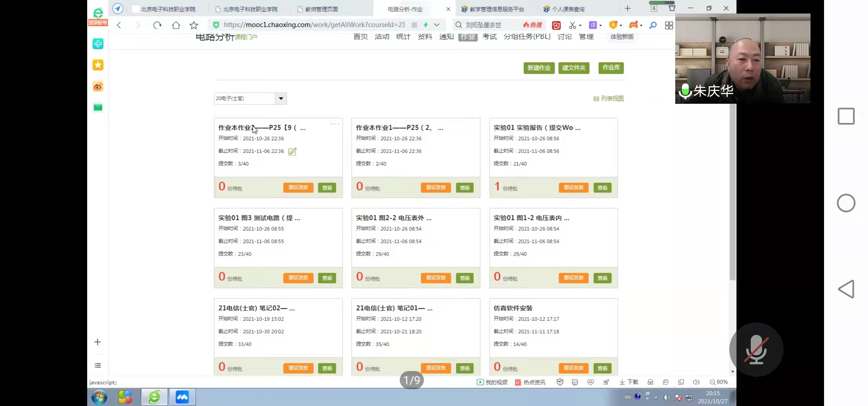868x406 pixels.
Task: Click the browser refresh icon
Action: click(157, 25)
